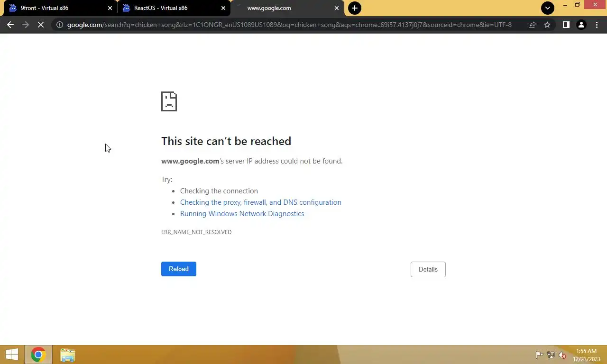View site information icon in address bar
Viewport: 607px width, 364px height.
60,25
